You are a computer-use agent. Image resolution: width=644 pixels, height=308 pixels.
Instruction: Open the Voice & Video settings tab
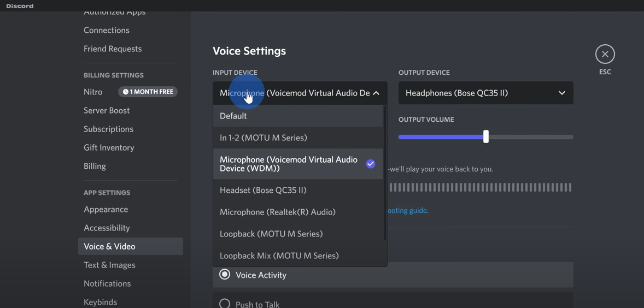pyautogui.click(x=109, y=246)
